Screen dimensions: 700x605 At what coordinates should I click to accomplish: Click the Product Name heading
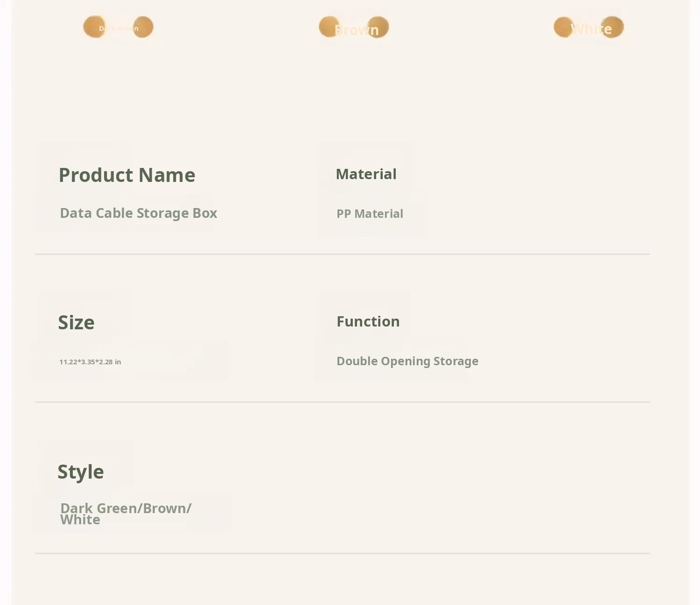point(127,175)
